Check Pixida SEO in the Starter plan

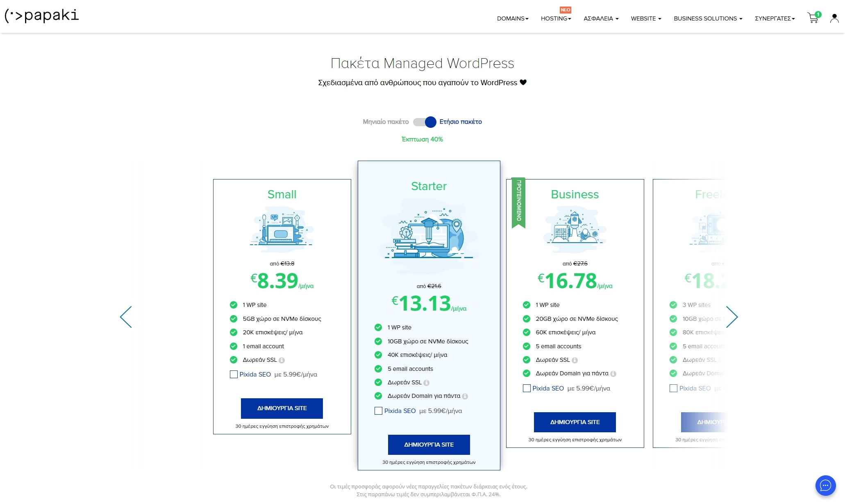tap(378, 411)
